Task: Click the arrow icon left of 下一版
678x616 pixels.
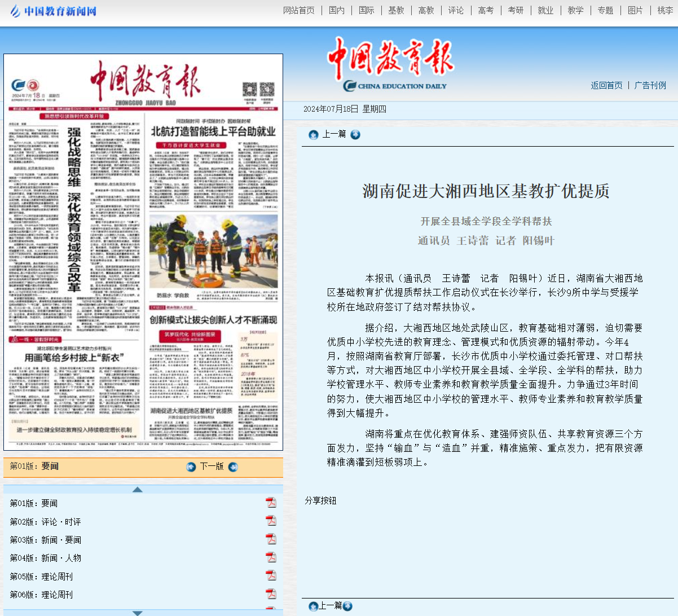Action: [x=191, y=467]
